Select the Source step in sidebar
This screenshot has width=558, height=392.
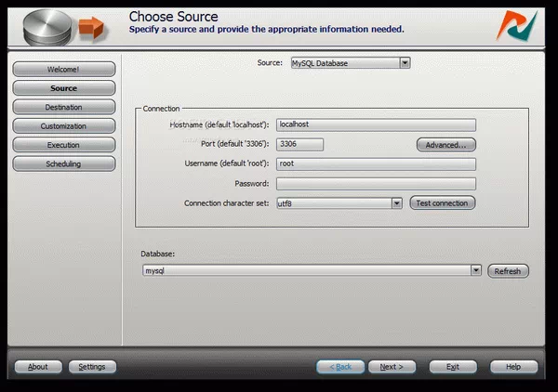[x=64, y=88]
